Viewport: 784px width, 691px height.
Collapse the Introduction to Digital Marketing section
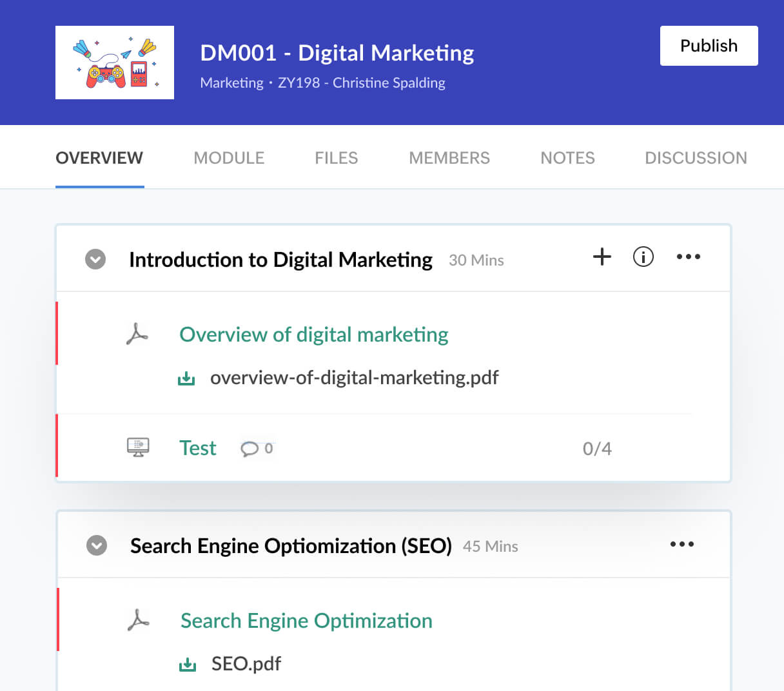(95, 259)
